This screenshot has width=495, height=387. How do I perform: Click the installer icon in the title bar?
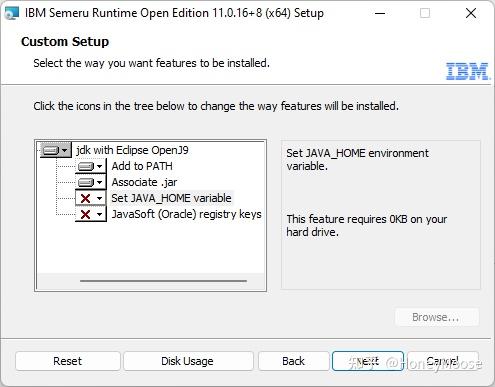point(12,13)
